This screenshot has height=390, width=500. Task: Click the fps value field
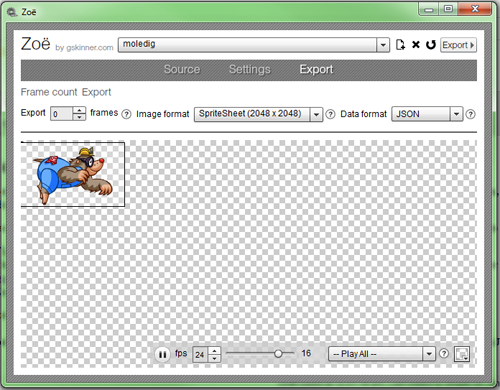[200, 354]
